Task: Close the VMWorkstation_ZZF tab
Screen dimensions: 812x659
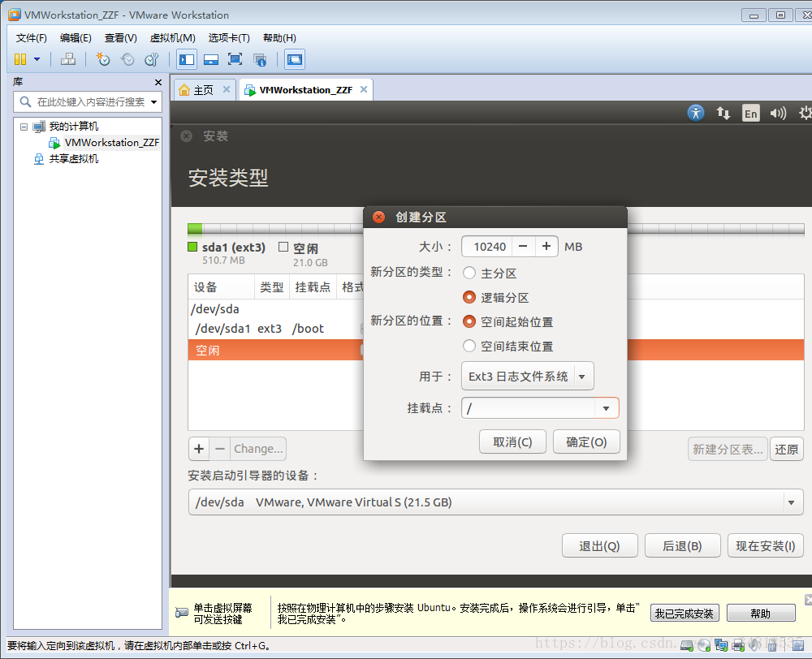Action: (x=364, y=89)
